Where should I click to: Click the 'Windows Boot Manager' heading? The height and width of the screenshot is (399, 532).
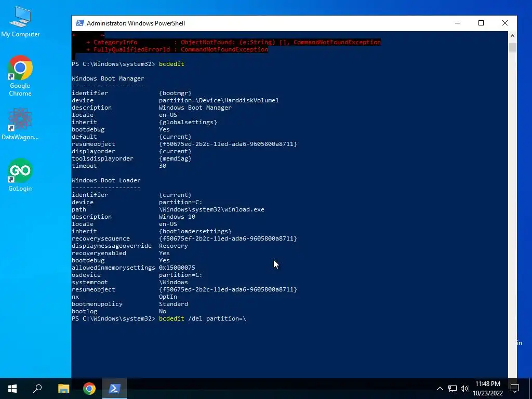[108, 78]
